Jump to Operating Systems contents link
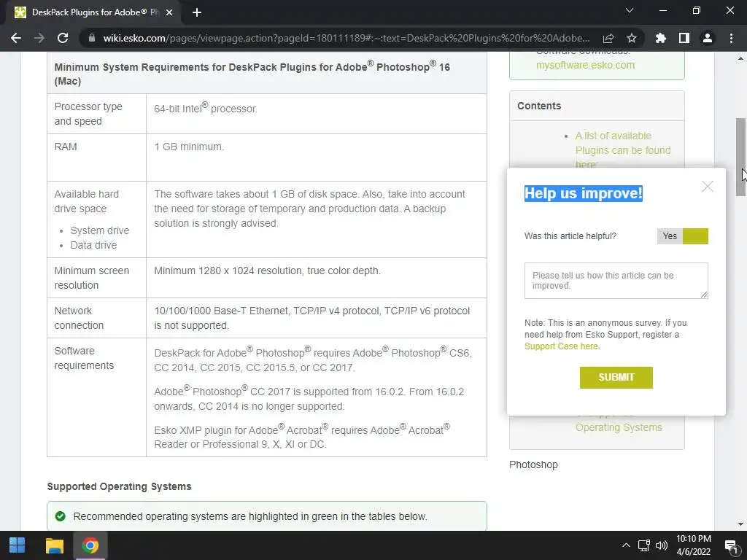The width and height of the screenshot is (747, 560). coord(619,427)
